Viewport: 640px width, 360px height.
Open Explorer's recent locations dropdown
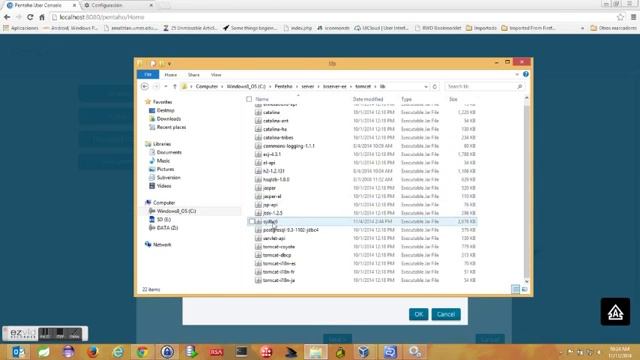coord(166,87)
